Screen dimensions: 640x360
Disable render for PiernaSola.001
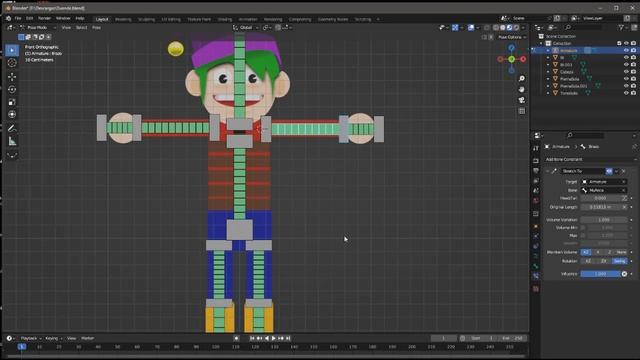(x=633, y=86)
